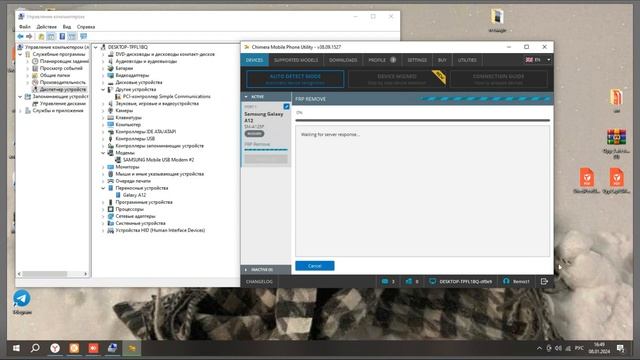Click the Show/Hide action pane toolbar icon
640x360 pixels.
pos(72,36)
